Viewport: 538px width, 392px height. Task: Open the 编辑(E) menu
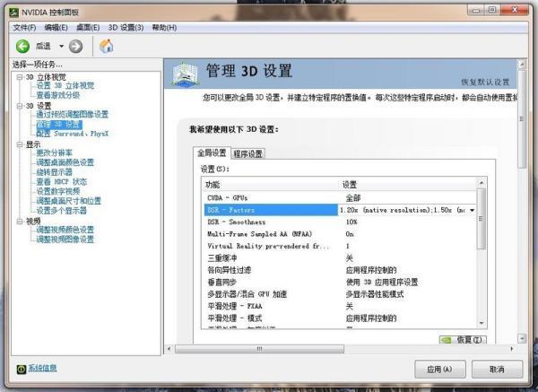[56, 28]
